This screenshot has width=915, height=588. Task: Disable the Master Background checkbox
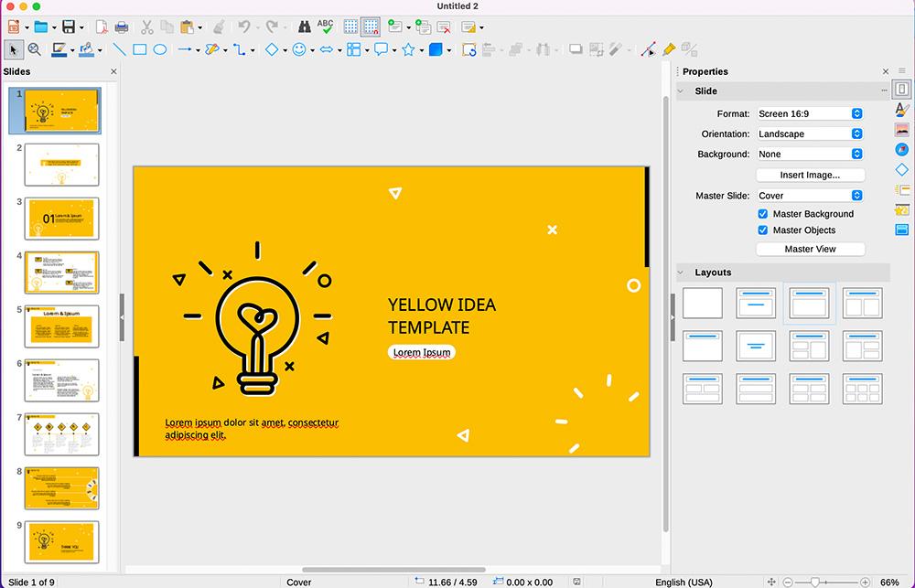763,213
